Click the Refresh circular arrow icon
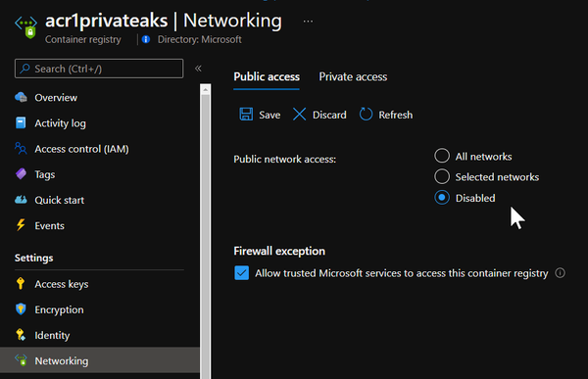This screenshot has height=379, width=588. point(366,114)
